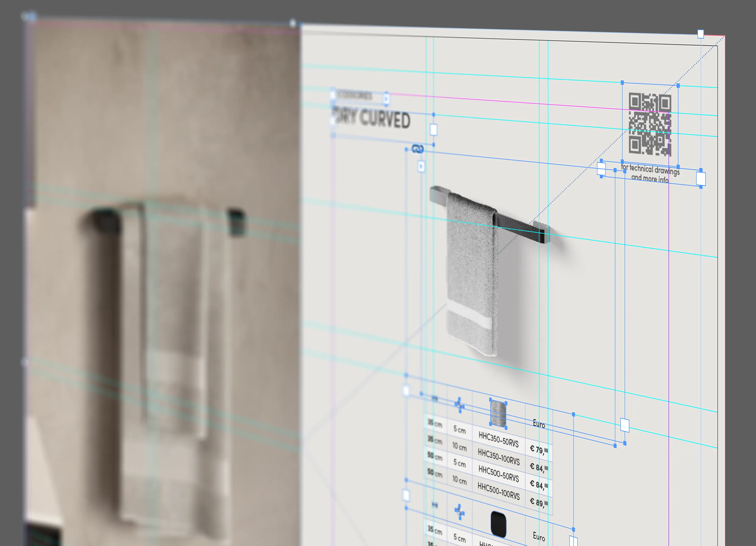The image size is (756, 546).
Task: Click the white handle right of technical drawings caption
Action: click(701, 179)
